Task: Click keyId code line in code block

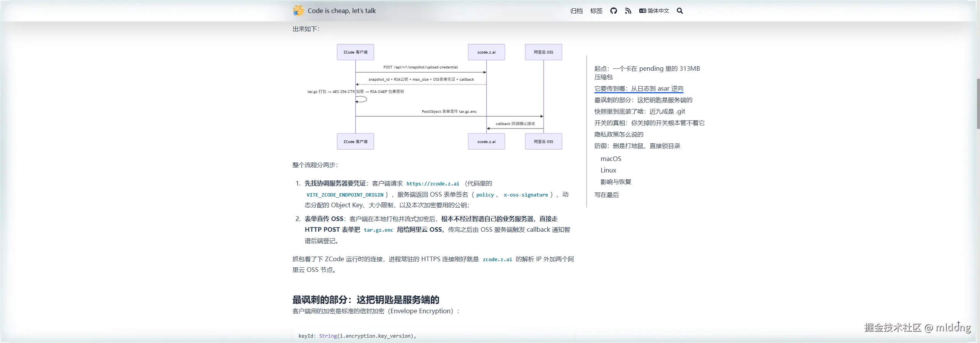Action: (357, 336)
